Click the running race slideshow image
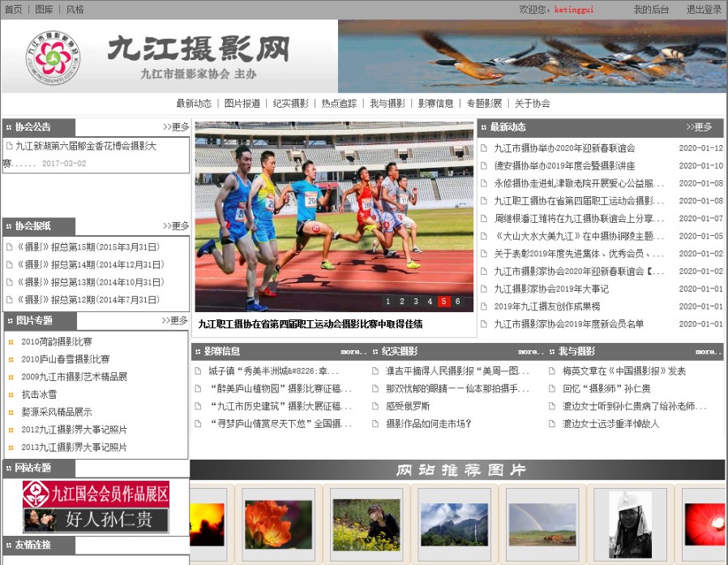This screenshot has height=565, width=728. click(334, 215)
